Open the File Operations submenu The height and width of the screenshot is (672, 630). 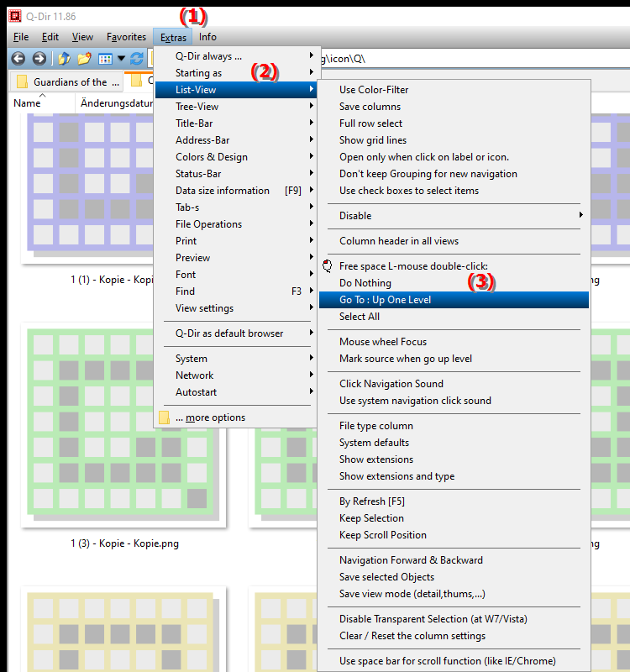click(x=236, y=224)
